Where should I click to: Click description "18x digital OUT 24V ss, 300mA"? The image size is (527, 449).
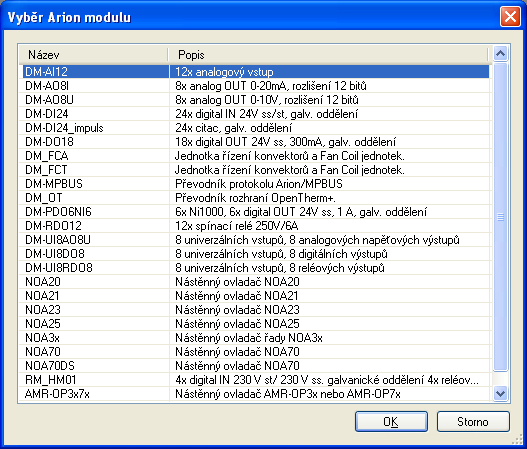[248, 142]
